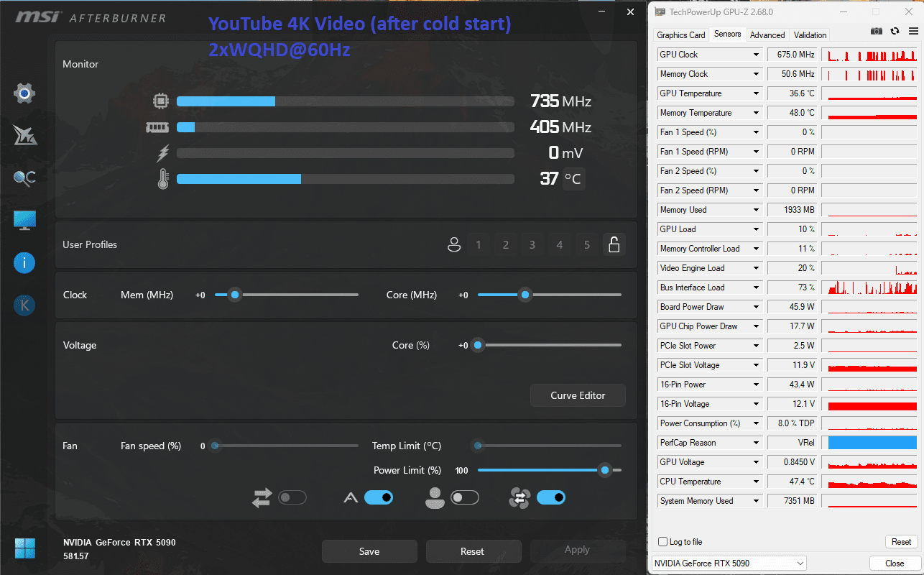Screen dimensions: 924x575
Task: Click GPU-Z Close button
Action: tap(895, 563)
